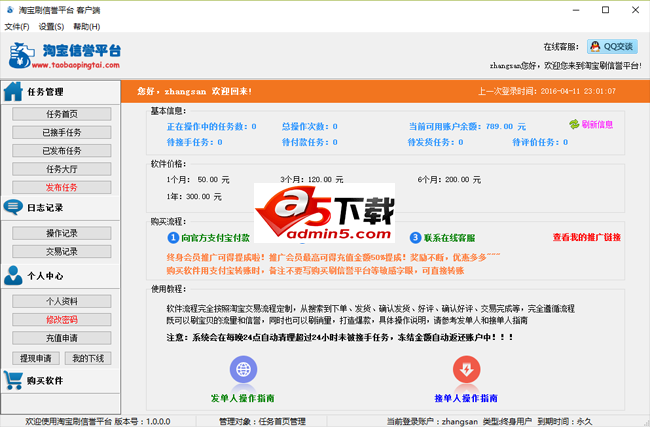Click 待发货任务: 0 text
This screenshot has width=650, height=427.
(435, 142)
